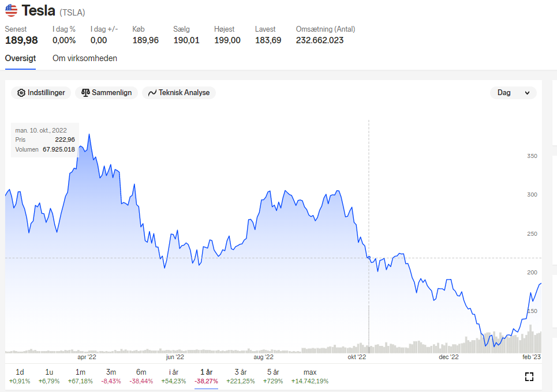Click the Omsætning value 232.662.023
This screenshot has width=557, height=392.
(x=320, y=40)
